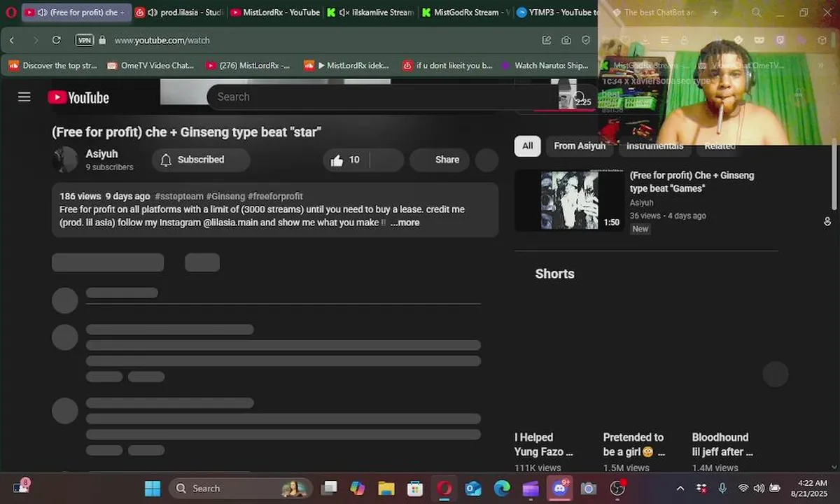Open Microsoft Store from the taskbar
The width and height of the screenshot is (840, 504).
point(415,488)
